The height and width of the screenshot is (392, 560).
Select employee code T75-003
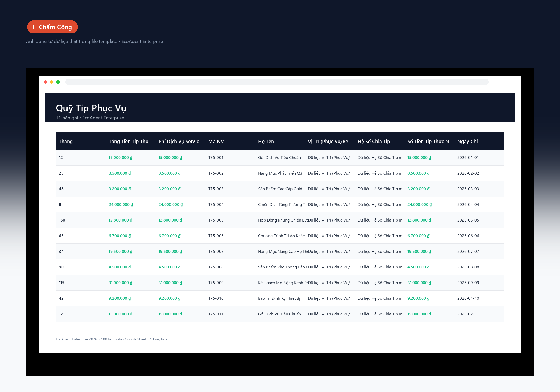(x=216, y=189)
